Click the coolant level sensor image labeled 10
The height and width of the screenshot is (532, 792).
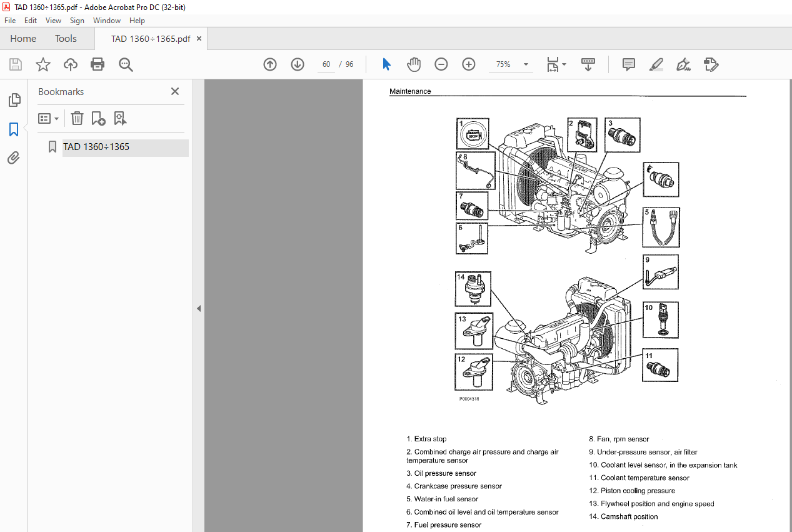pos(661,320)
